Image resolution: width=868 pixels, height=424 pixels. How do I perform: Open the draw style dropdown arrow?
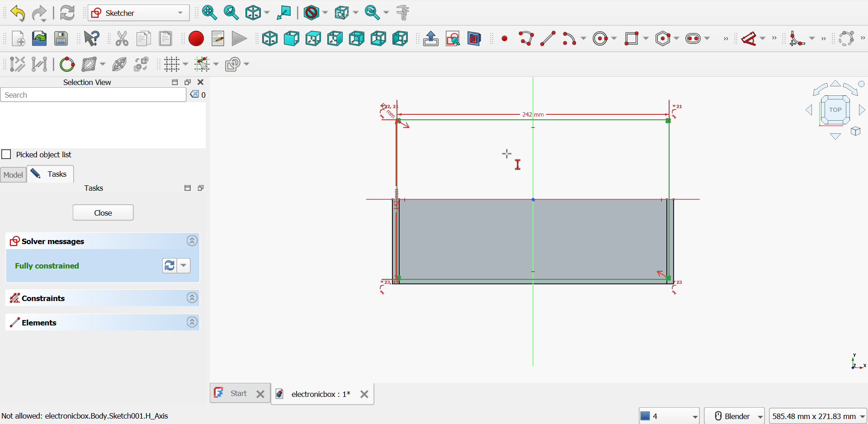point(325,13)
